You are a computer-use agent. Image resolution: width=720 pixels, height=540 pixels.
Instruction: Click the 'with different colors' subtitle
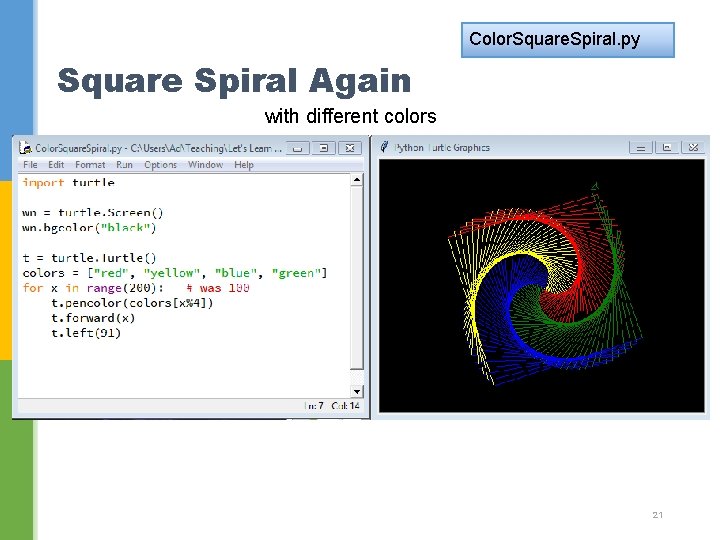(x=350, y=116)
